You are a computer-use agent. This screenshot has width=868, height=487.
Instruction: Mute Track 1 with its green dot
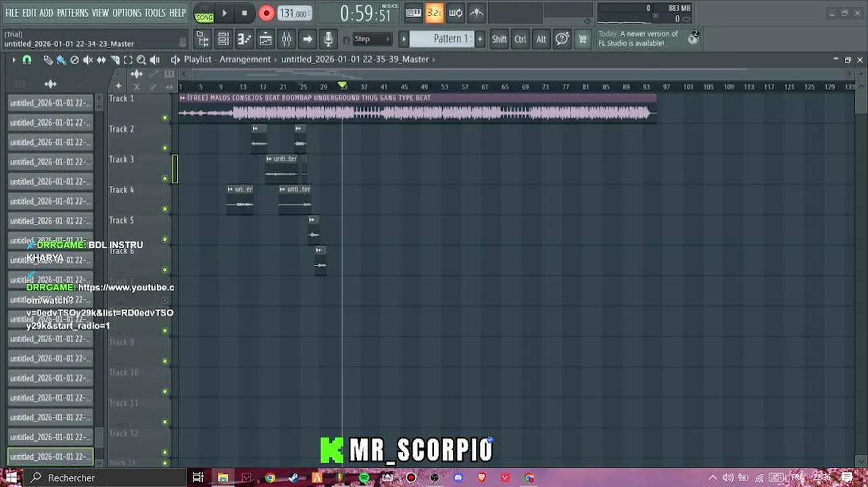click(165, 118)
